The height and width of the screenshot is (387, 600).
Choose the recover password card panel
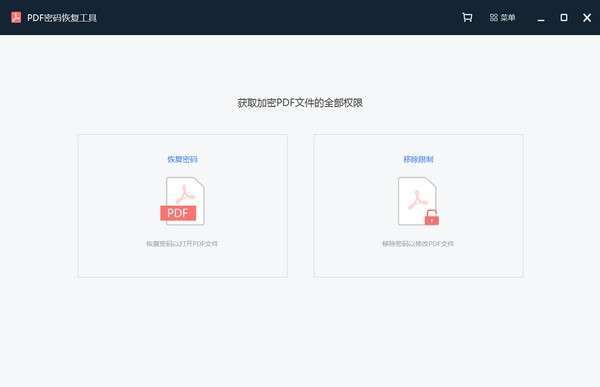[183, 206]
